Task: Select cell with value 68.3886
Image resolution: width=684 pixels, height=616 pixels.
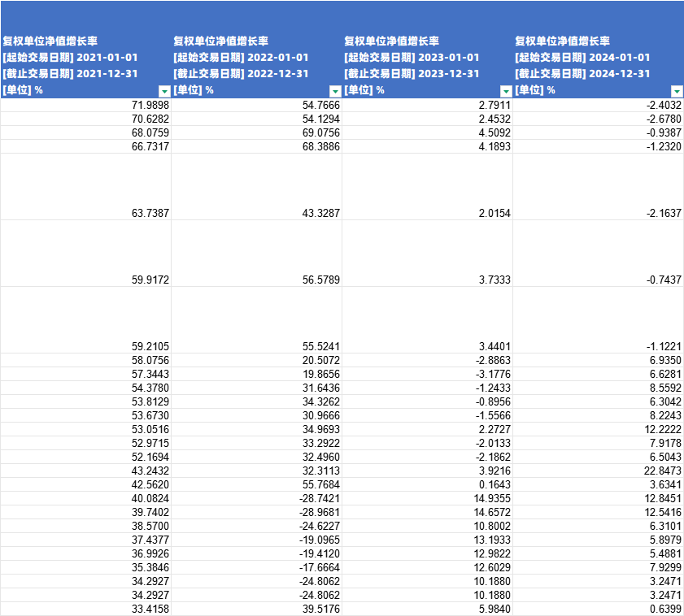Action: coord(256,146)
